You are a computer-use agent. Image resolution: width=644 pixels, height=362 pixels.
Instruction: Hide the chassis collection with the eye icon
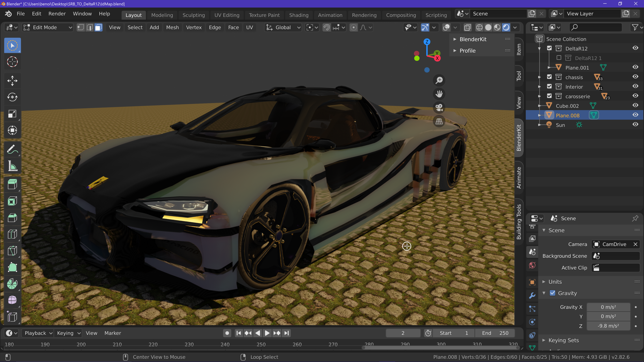click(x=635, y=77)
